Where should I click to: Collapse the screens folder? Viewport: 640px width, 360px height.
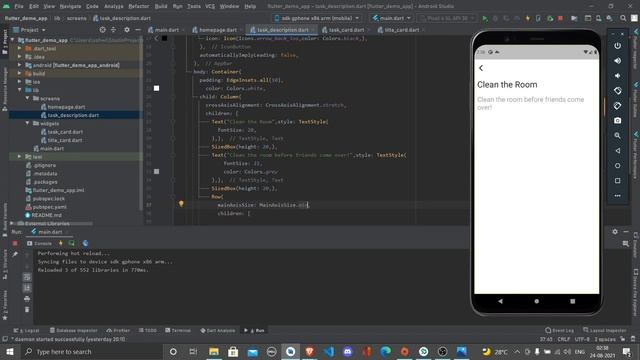27,98
